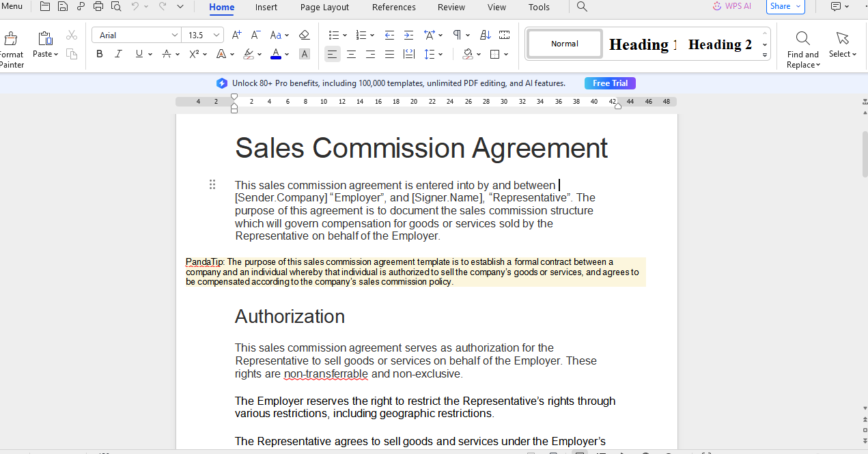Viewport: 868px width, 454px height.
Task: Click the Print icon
Action: 98,7
